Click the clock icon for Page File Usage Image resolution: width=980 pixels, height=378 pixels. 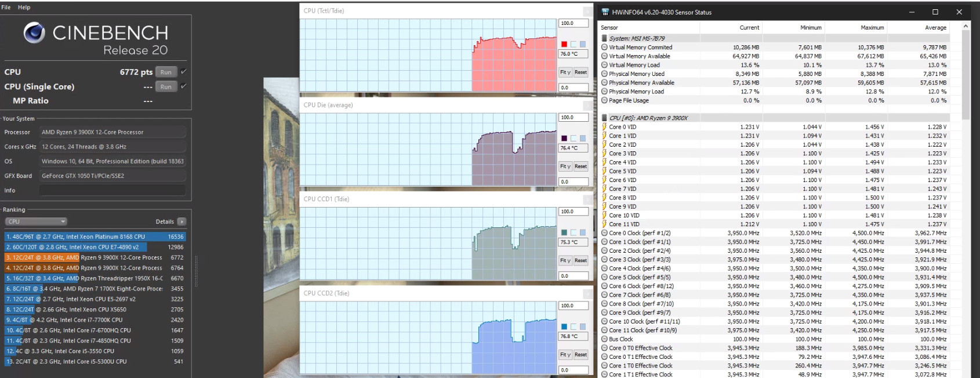click(604, 100)
